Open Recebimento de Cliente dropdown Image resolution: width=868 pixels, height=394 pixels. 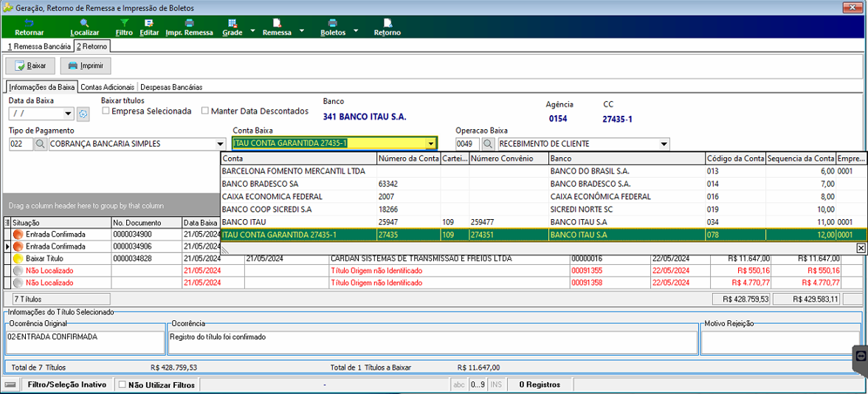tap(664, 144)
